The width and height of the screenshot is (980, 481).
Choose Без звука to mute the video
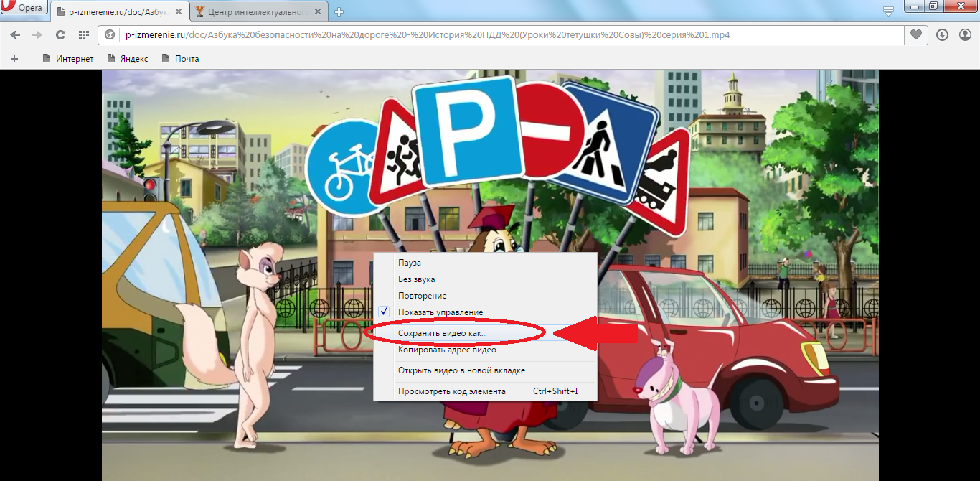[486, 279]
